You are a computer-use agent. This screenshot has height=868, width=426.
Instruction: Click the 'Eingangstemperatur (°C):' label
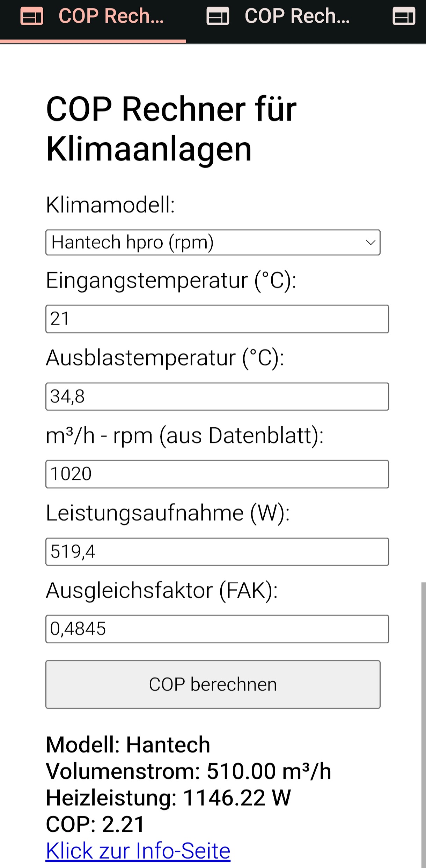tap(171, 280)
